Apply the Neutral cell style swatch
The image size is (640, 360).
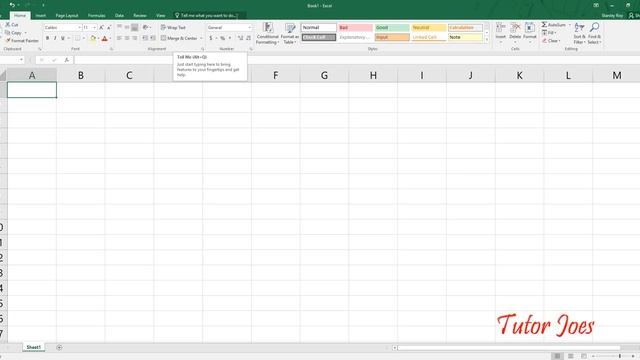(429, 27)
